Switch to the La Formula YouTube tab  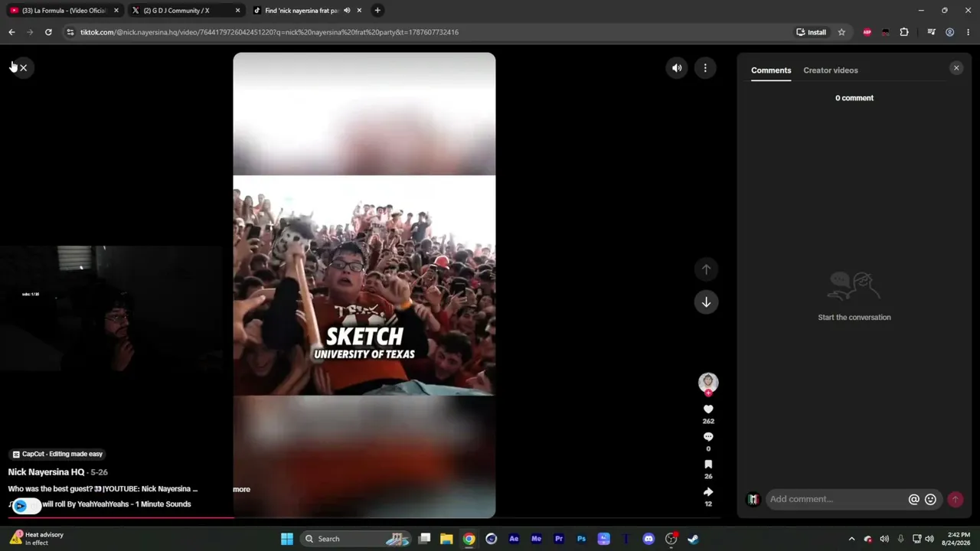64,11
